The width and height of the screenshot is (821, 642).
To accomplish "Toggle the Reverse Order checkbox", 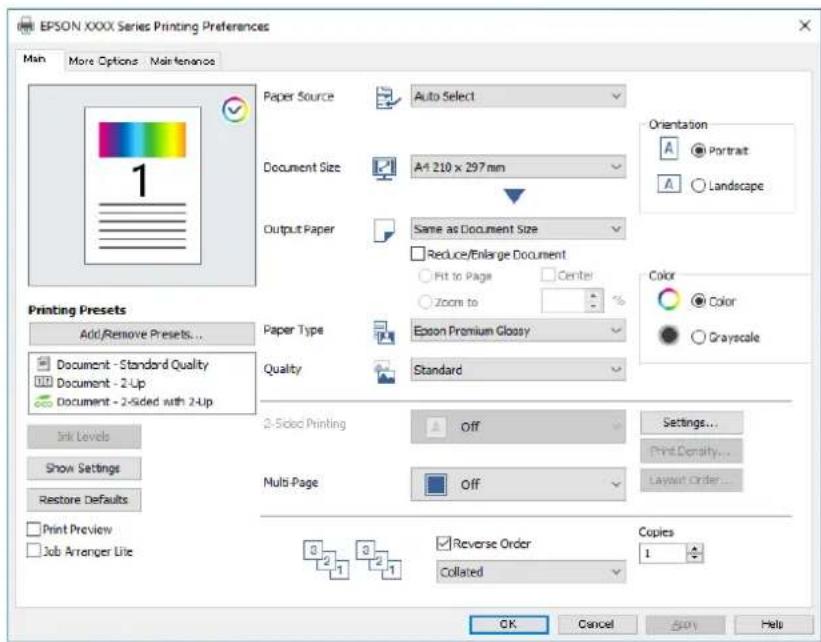I will click(x=443, y=544).
